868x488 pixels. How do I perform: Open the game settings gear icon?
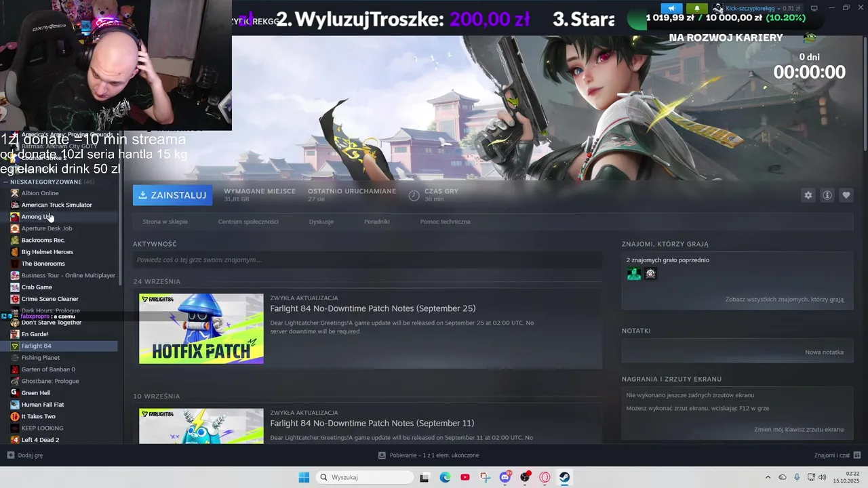(808, 195)
